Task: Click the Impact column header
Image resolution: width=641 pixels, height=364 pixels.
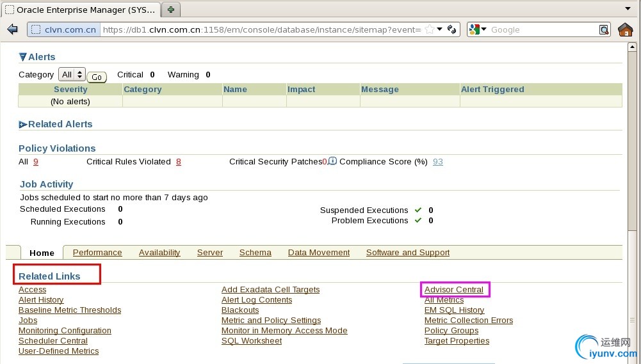Action: 323,89
